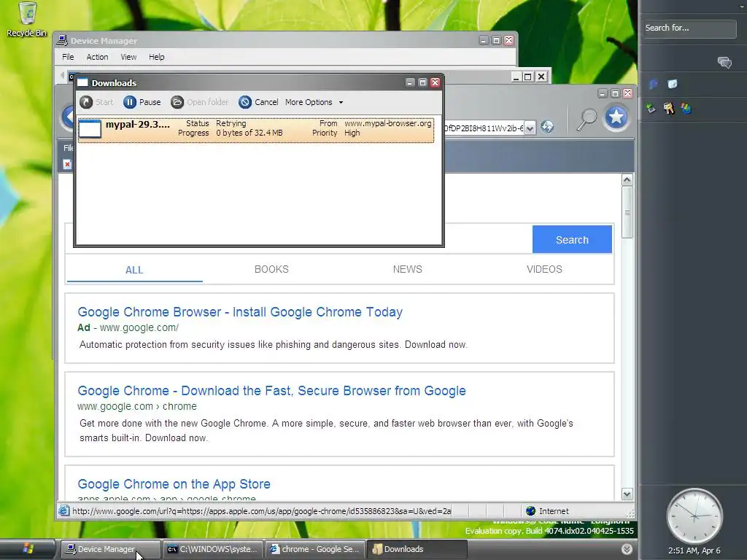Click the blue star Favorites icon

(x=616, y=117)
